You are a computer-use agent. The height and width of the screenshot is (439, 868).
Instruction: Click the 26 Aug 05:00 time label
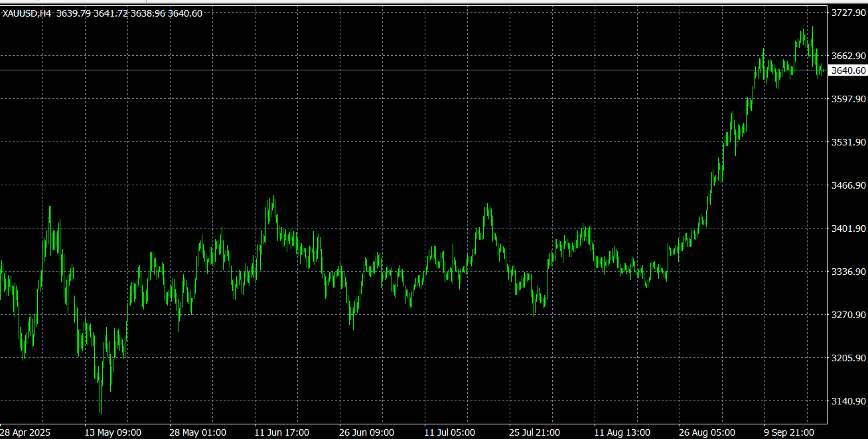(707, 432)
